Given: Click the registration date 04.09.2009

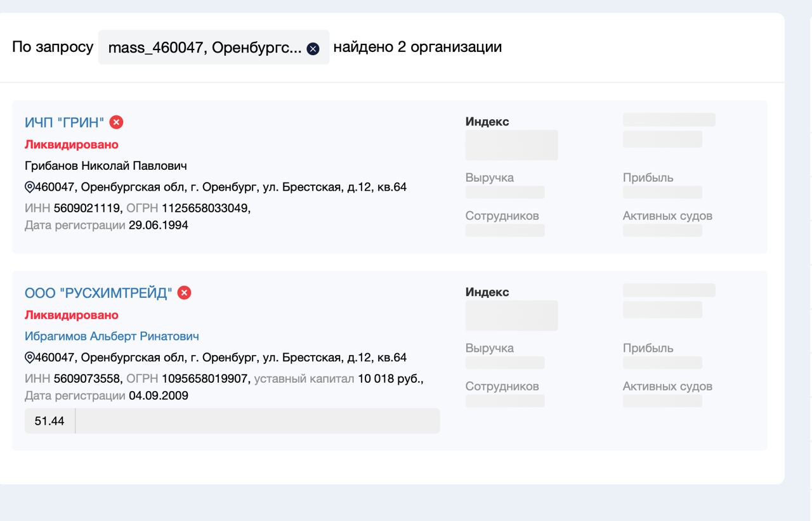Looking at the screenshot, I should coord(158,396).
